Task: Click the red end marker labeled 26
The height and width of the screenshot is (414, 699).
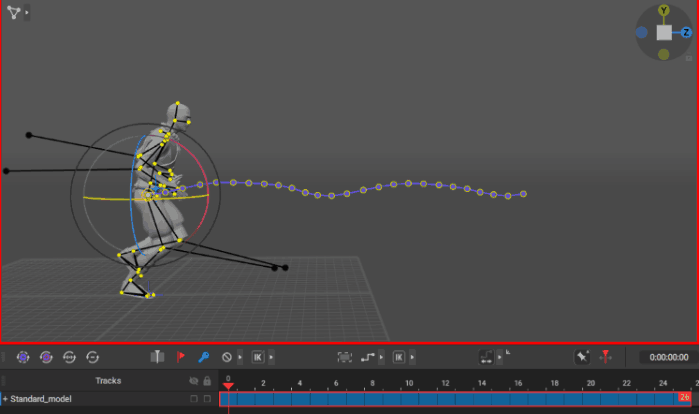Action: click(x=684, y=397)
